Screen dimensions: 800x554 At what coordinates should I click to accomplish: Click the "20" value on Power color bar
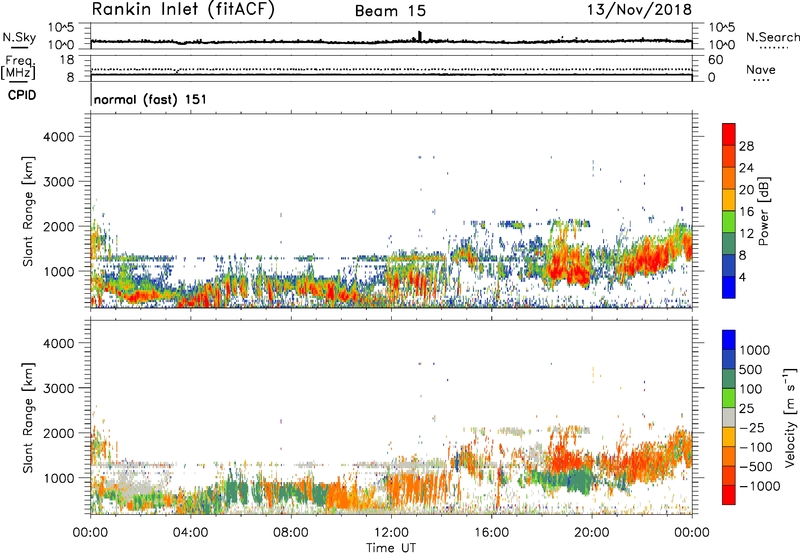746,190
